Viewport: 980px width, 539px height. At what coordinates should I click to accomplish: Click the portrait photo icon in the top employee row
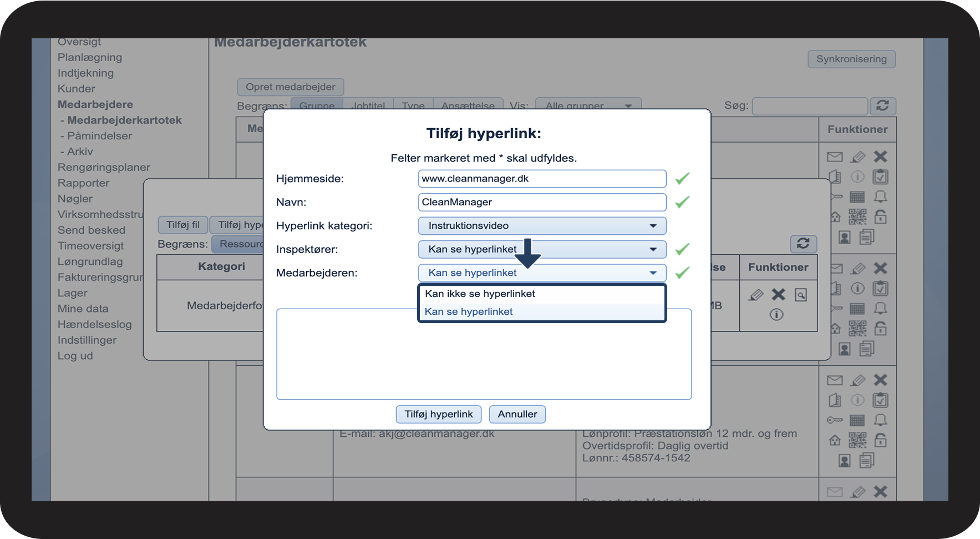coord(844,238)
